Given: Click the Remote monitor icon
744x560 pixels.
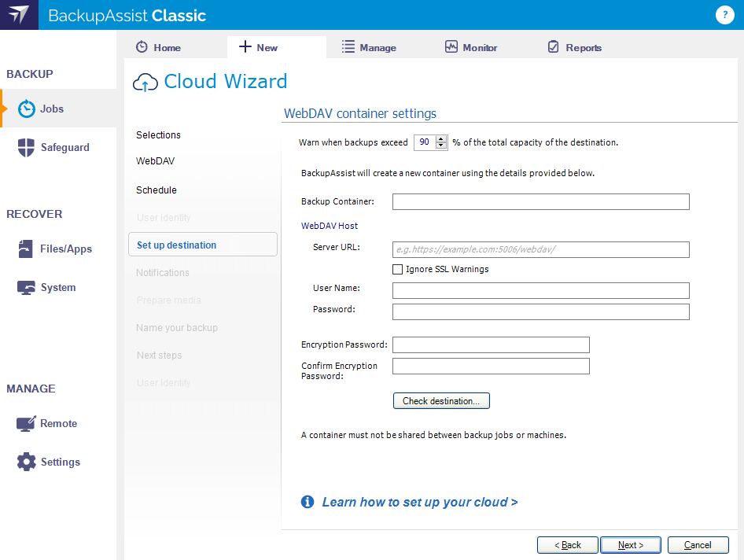Looking at the screenshot, I should pos(26,423).
